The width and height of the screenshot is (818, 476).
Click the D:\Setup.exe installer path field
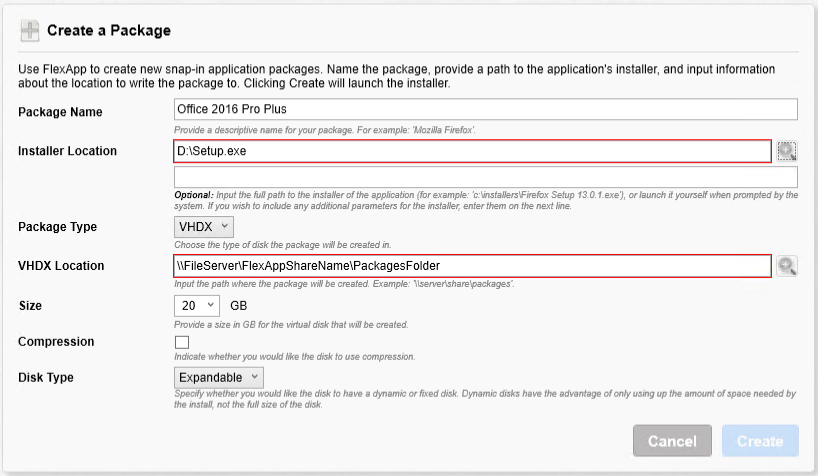click(473, 151)
